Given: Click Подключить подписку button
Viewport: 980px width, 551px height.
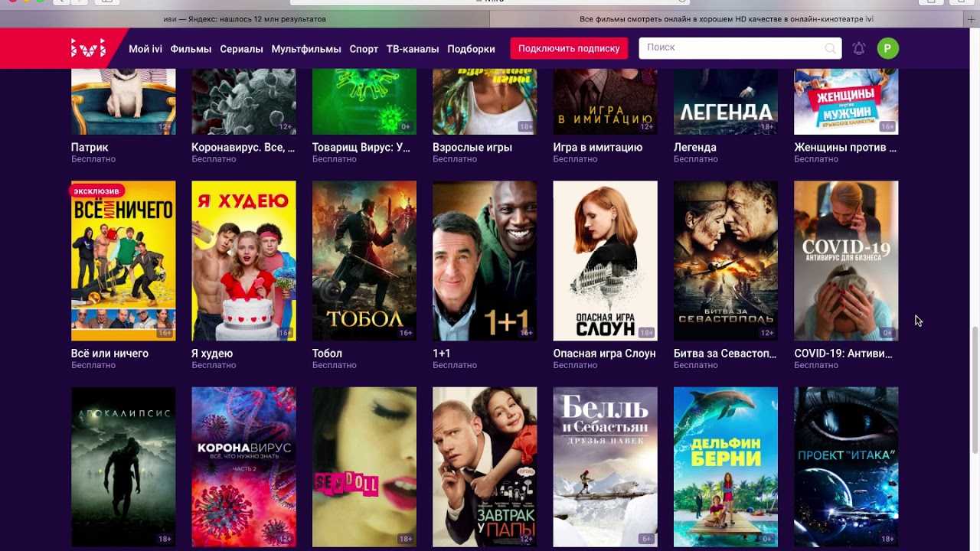Looking at the screenshot, I should pyautogui.click(x=569, y=48).
